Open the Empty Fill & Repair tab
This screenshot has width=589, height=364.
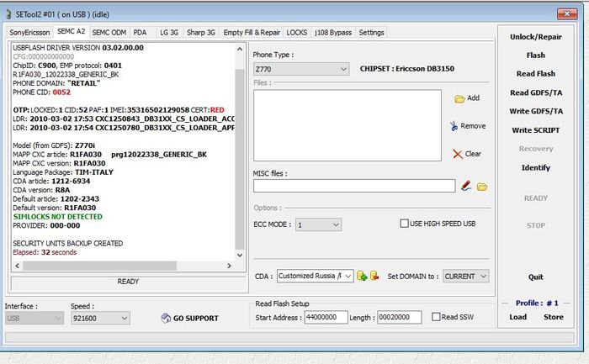click(252, 33)
